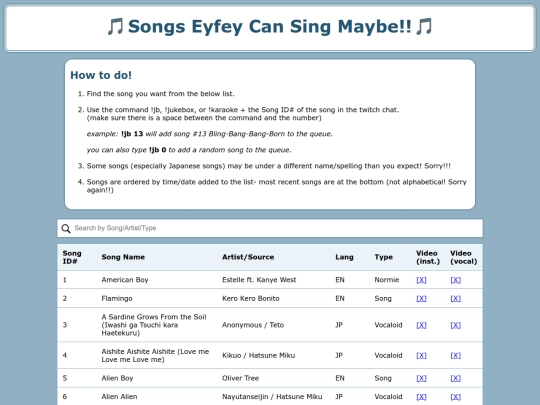Image resolution: width=540 pixels, height=405 pixels.
Task: Open vocal video link for American Boy
Action: [x=455, y=280]
